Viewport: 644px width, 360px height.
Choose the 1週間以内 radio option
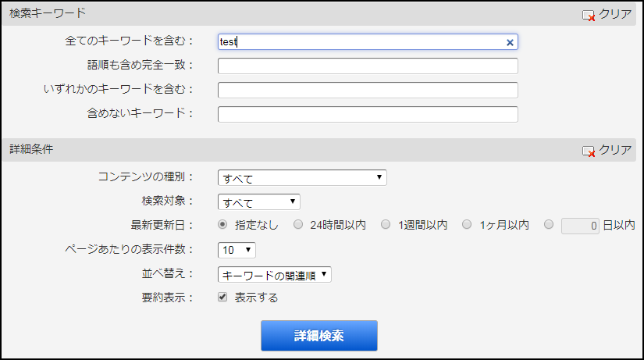(x=386, y=225)
